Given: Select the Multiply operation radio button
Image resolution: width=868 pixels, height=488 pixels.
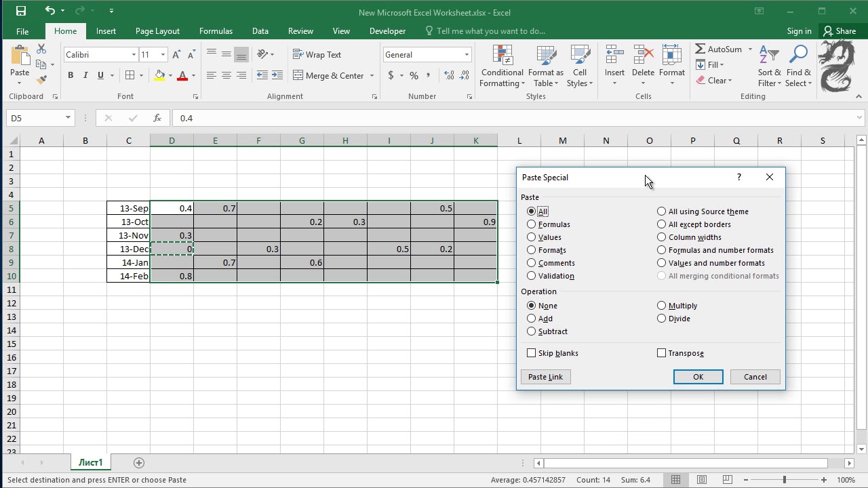Looking at the screenshot, I should pyautogui.click(x=661, y=306).
